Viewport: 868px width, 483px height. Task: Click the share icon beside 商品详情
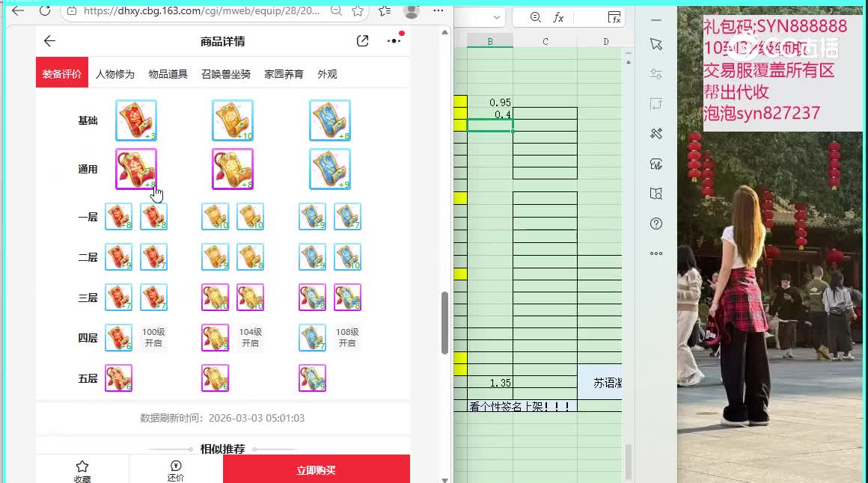pyautogui.click(x=363, y=41)
